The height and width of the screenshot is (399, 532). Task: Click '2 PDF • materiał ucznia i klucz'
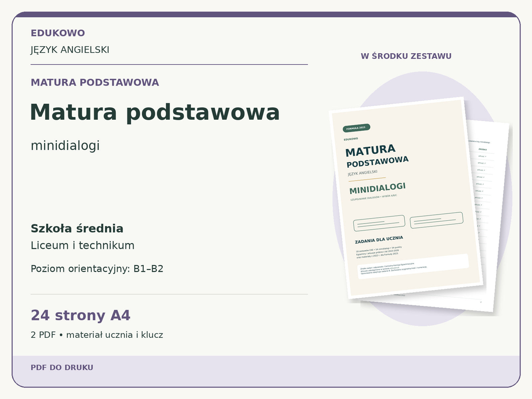[x=97, y=335]
